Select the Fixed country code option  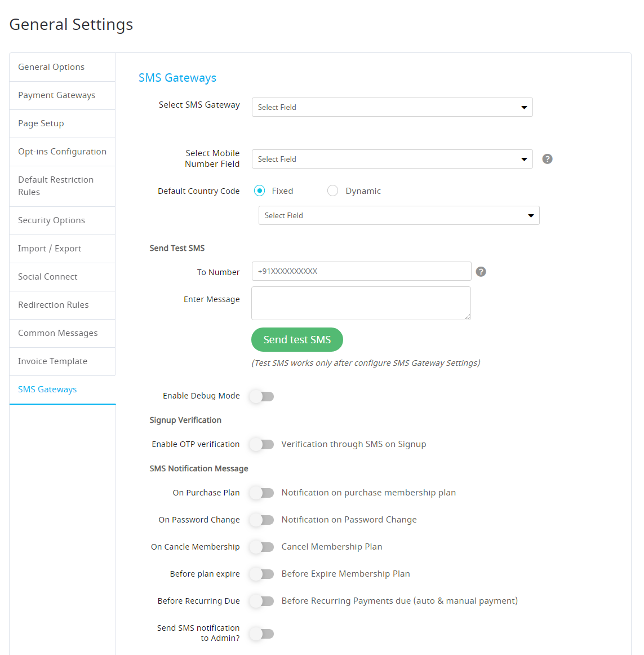(x=259, y=191)
